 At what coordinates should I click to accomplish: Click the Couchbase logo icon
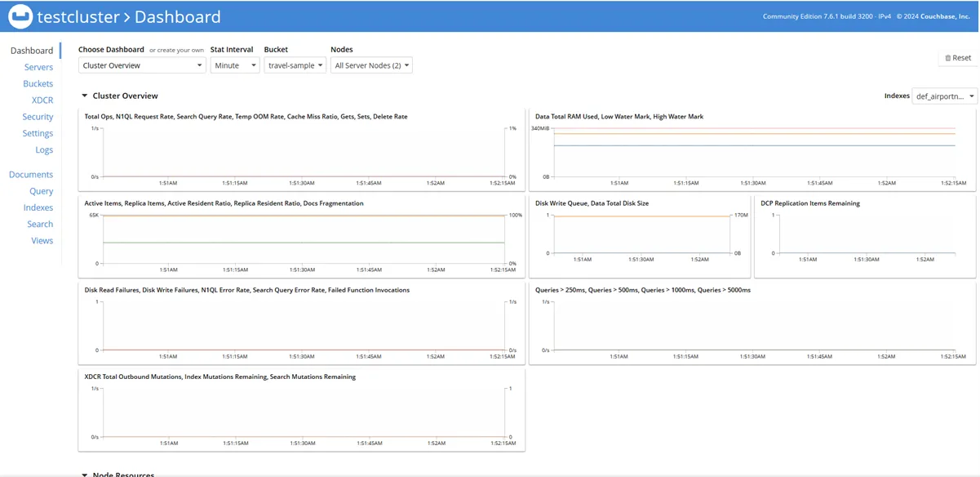pos(21,16)
